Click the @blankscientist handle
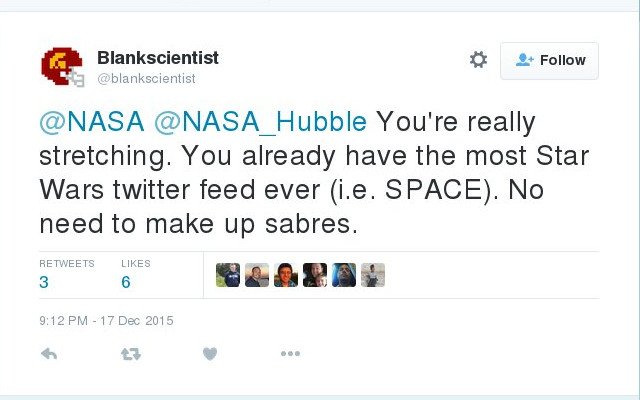640x400 pixels. (146, 78)
